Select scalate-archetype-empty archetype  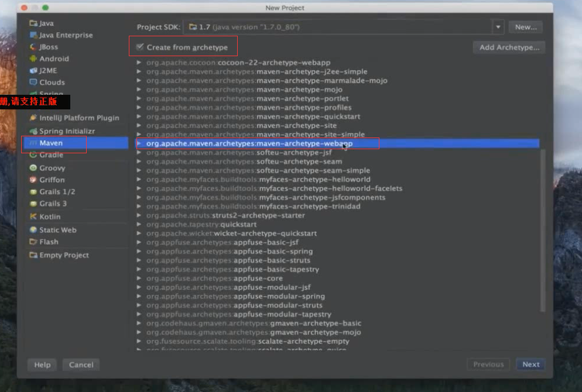click(x=248, y=341)
